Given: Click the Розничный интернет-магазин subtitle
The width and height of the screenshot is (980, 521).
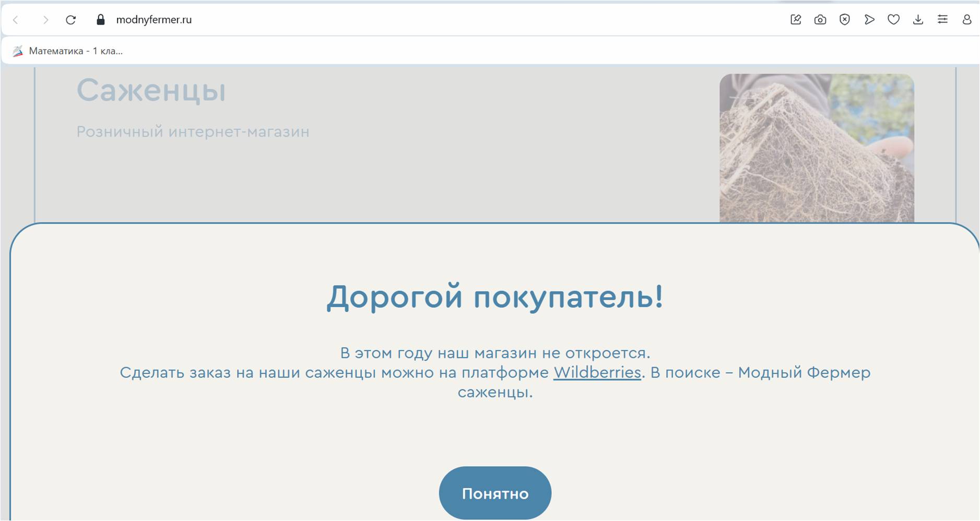Looking at the screenshot, I should 193,132.
